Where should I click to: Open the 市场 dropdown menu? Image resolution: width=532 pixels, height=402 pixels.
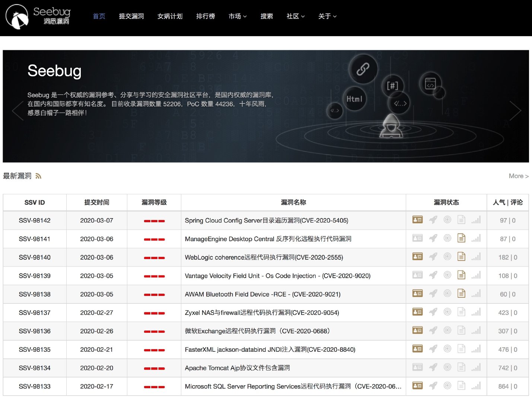tap(238, 16)
